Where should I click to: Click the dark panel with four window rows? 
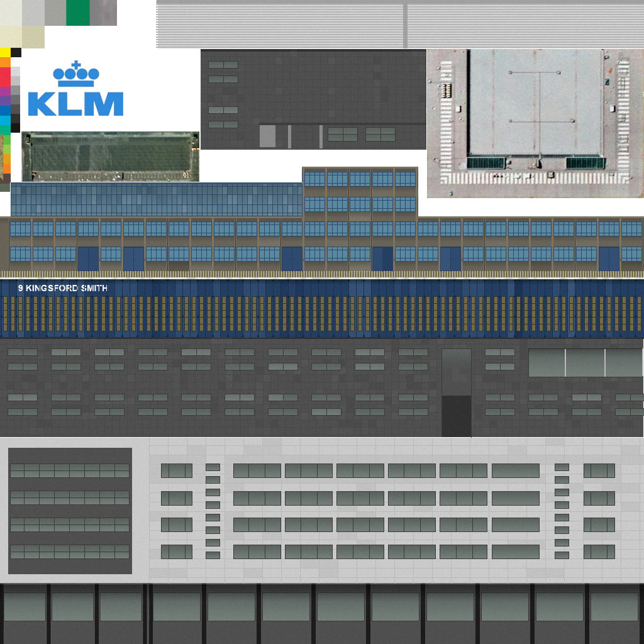click(x=70, y=511)
